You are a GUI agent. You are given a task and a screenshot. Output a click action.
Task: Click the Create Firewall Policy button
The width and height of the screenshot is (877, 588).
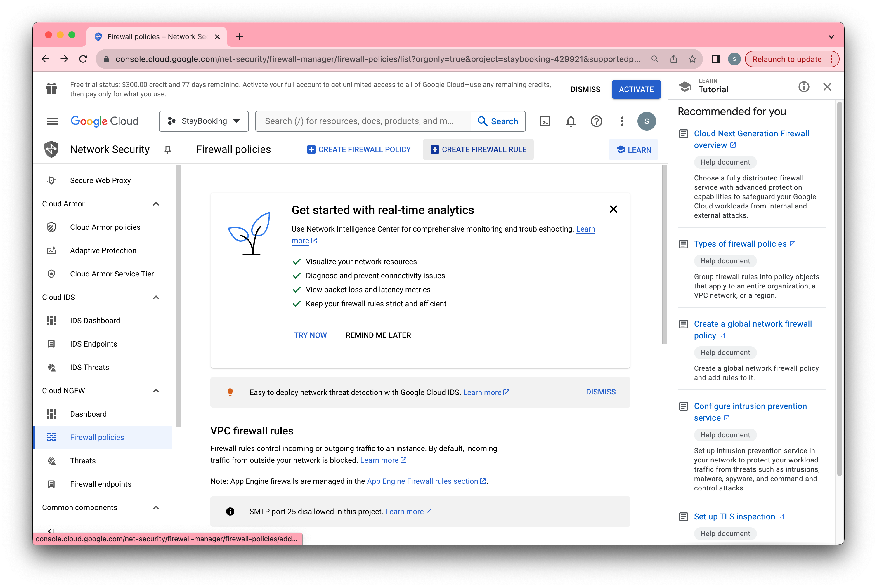tap(359, 149)
